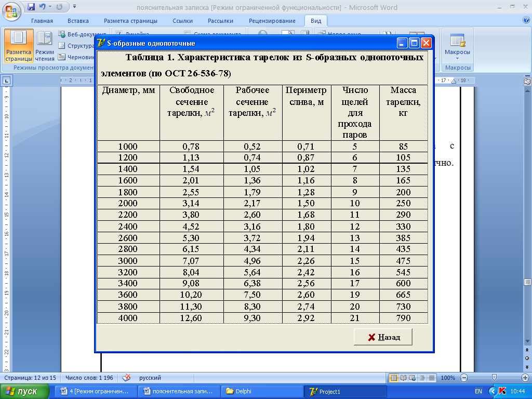Switch to the Разметка страницы ribbon tab

(130, 21)
